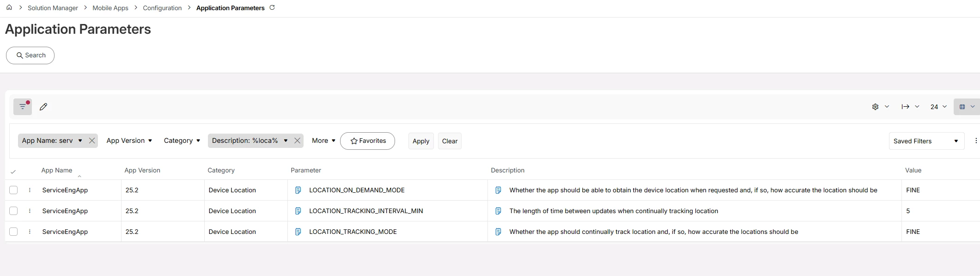Click the refresh icon beside Application Parameters

point(272,7)
